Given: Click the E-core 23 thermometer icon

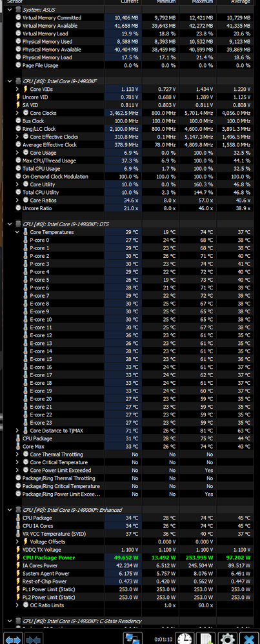Looking at the screenshot, I should [x=25, y=423].
